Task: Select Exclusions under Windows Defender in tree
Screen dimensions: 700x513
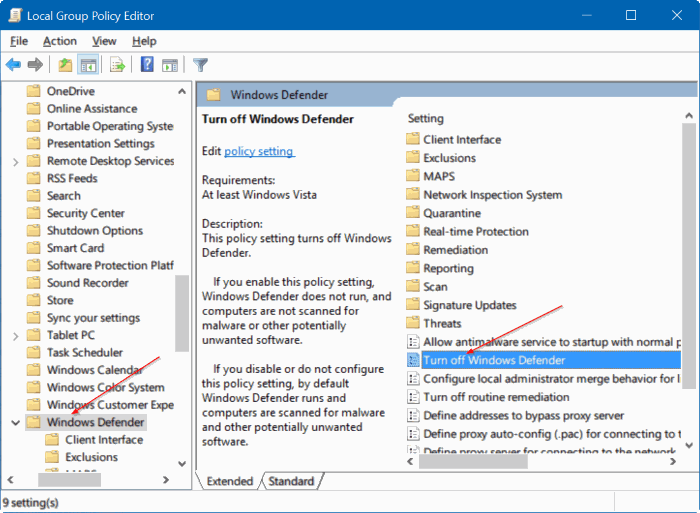Action: pos(92,457)
